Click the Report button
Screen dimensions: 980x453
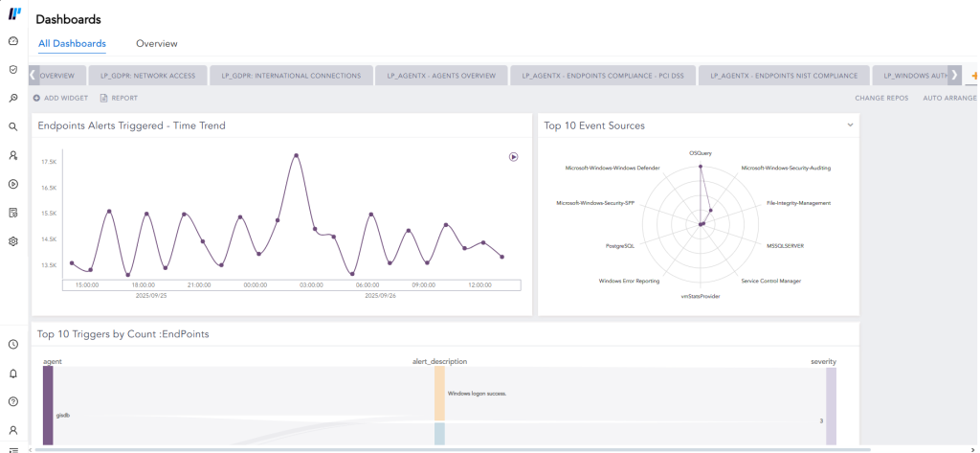[119, 98]
